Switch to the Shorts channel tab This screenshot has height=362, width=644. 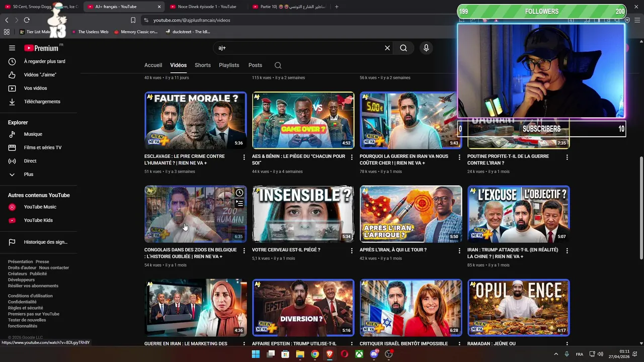(203, 65)
